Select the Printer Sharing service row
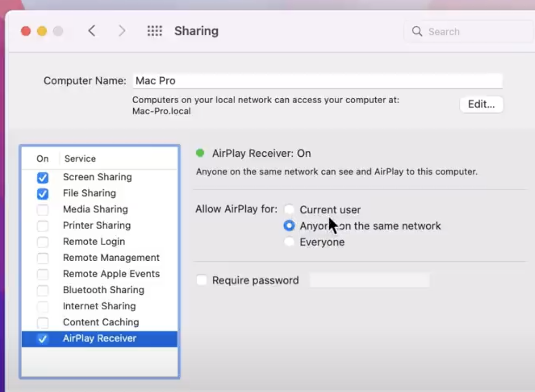535x392 pixels. [x=100, y=225]
